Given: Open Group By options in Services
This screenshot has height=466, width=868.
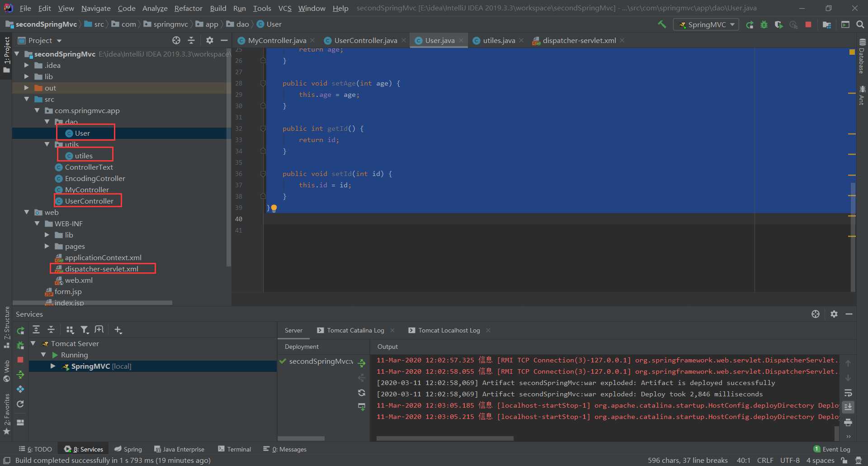Looking at the screenshot, I should pos(70,329).
